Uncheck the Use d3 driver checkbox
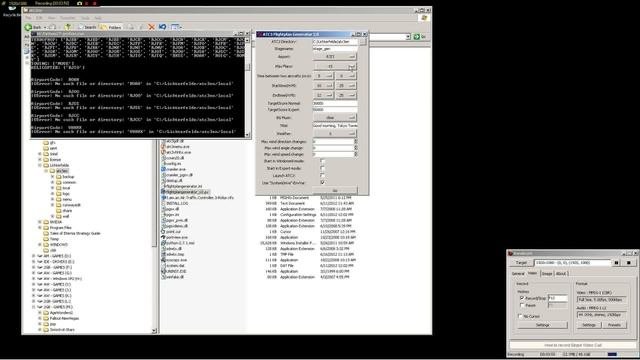Image resolution: width=640 pixels, height=360 pixels. (322, 182)
